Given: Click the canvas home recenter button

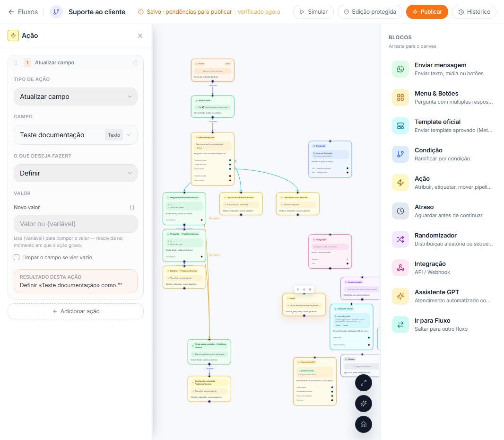Looking at the screenshot, I should pos(364,424).
